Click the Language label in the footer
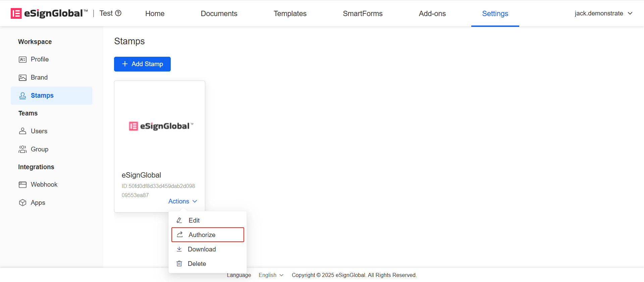 [x=239, y=275]
